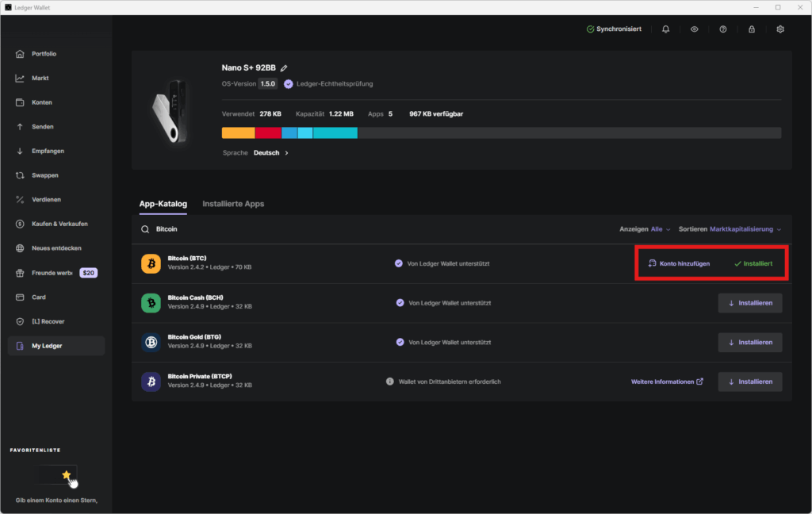Click Konto hinzufügen for Bitcoin
This screenshot has width=812, height=514.
pos(678,263)
